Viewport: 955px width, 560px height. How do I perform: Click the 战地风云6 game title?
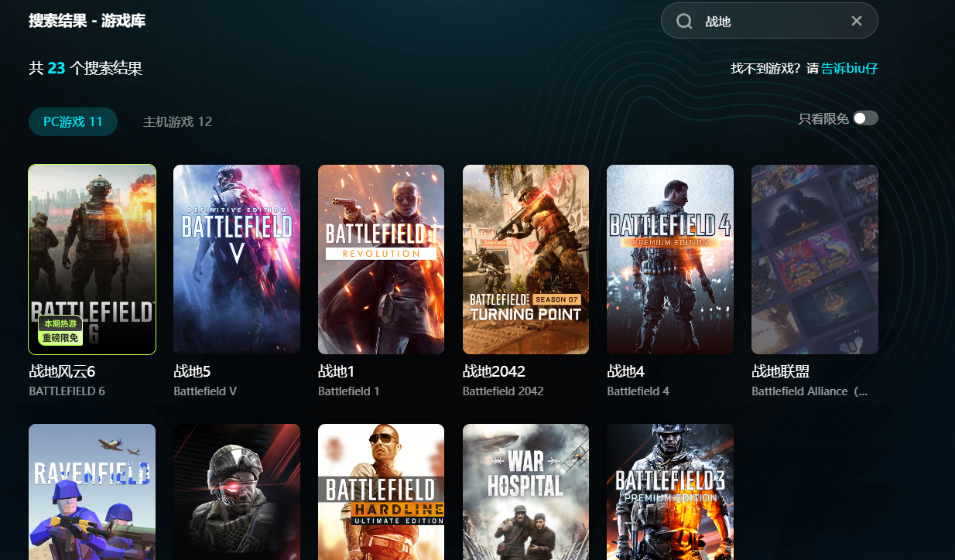pos(62,371)
